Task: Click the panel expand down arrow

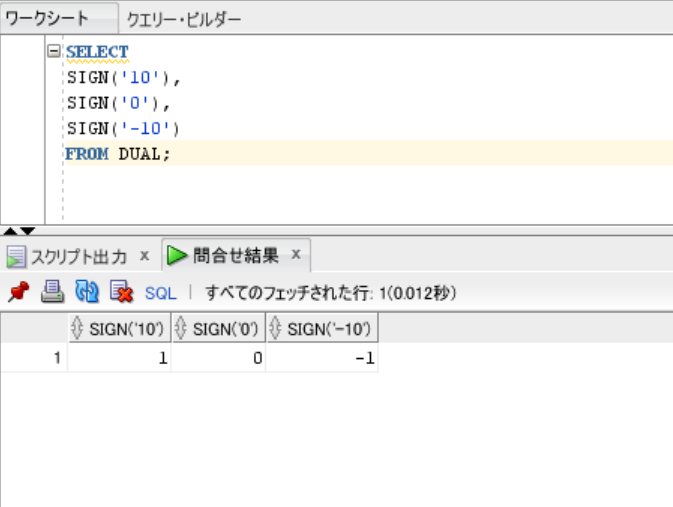Action: pos(27,231)
